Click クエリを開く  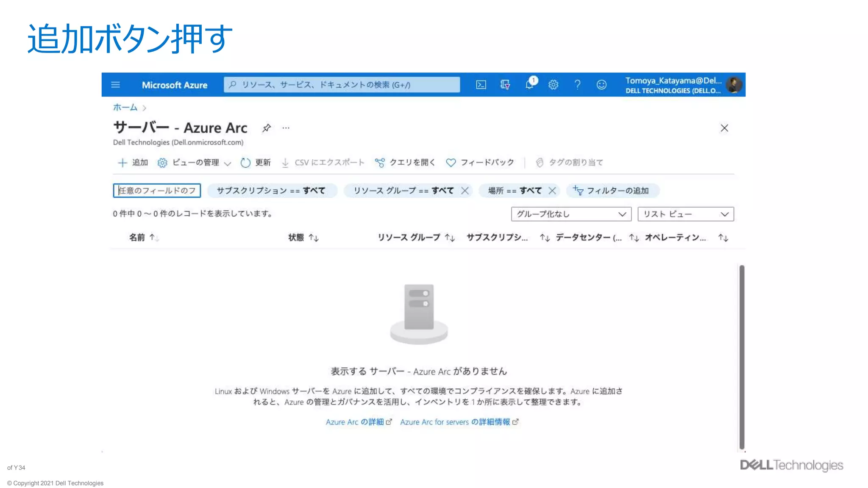(x=405, y=163)
